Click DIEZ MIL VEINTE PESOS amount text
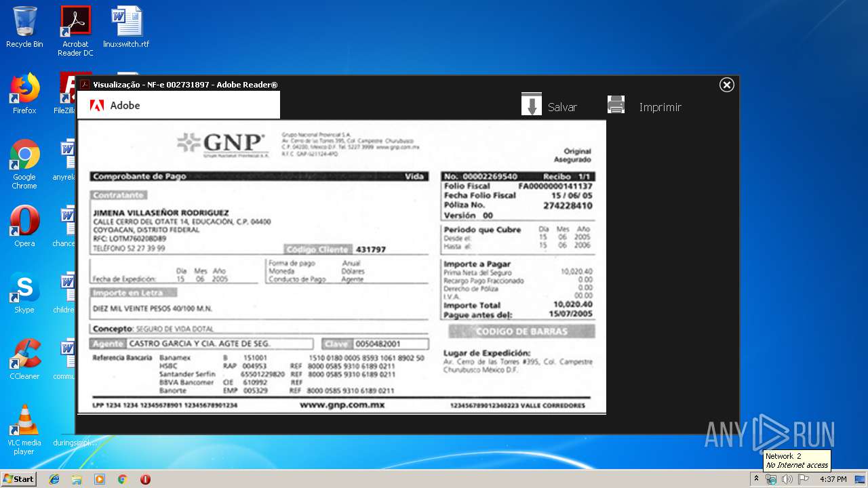Image resolution: width=868 pixels, height=488 pixels. click(x=153, y=308)
